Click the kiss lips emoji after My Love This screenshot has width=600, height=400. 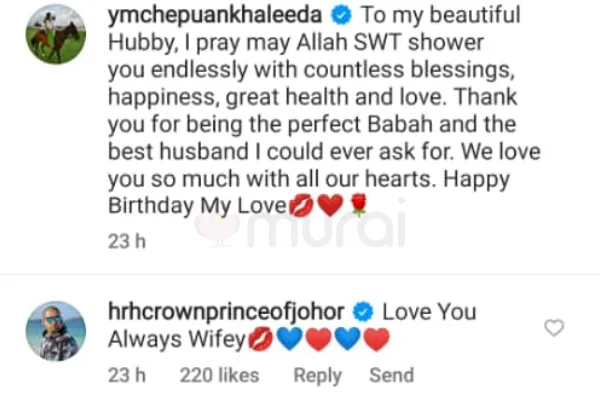point(301,206)
